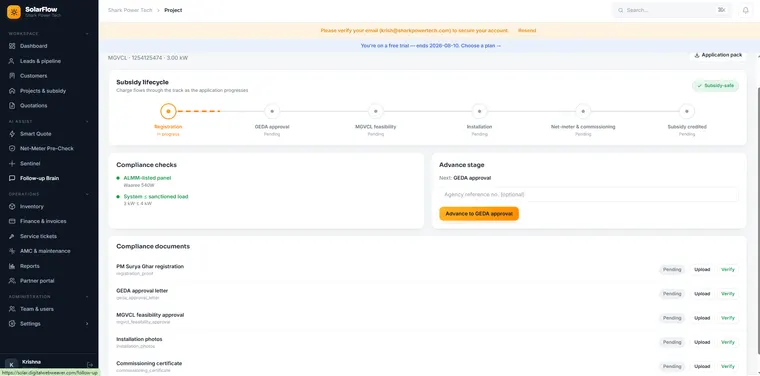Collapse the Workspace section chevron
This screenshot has width=760, height=376.
87,34
